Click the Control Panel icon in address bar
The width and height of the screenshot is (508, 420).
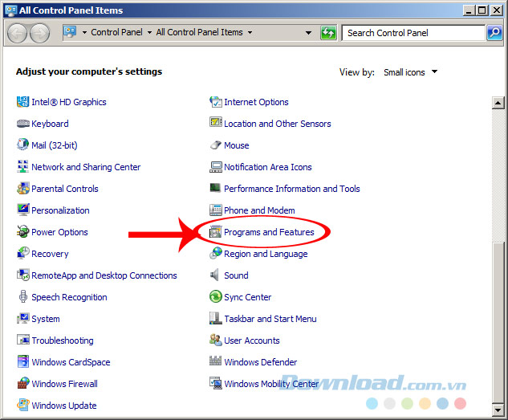[x=70, y=32]
